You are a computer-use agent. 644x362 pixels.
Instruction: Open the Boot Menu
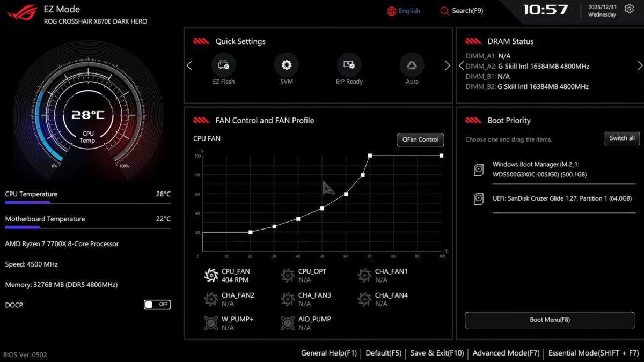pyautogui.click(x=550, y=319)
